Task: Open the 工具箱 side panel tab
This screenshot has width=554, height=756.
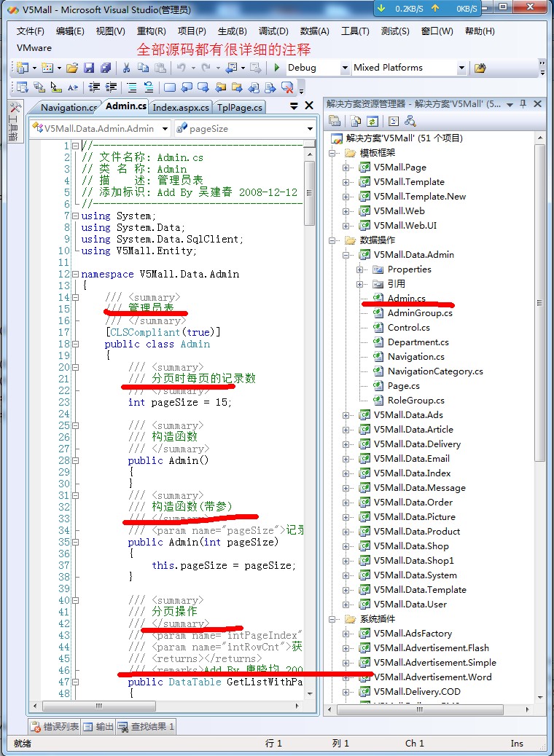Action: point(14,122)
